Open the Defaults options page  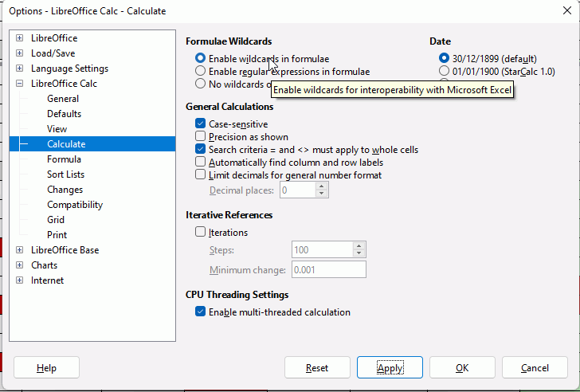(64, 114)
